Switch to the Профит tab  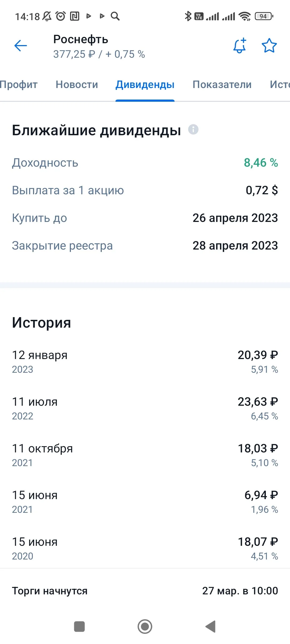click(19, 85)
